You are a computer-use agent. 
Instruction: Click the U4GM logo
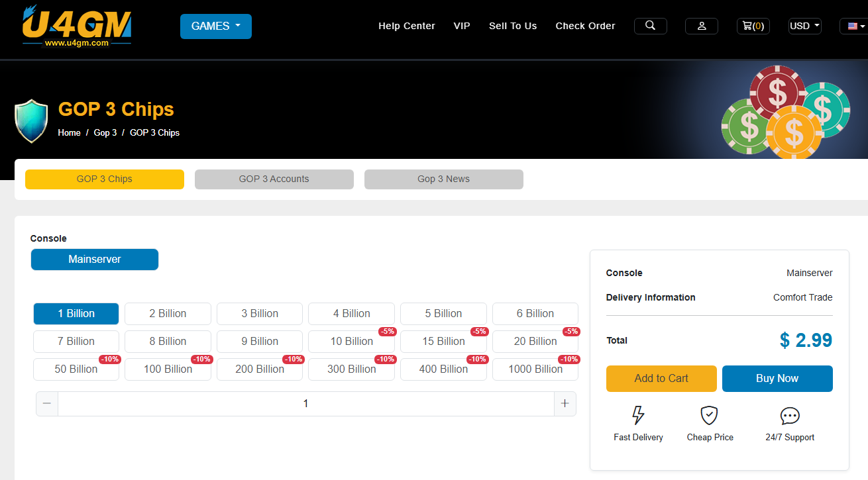[76, 26]
